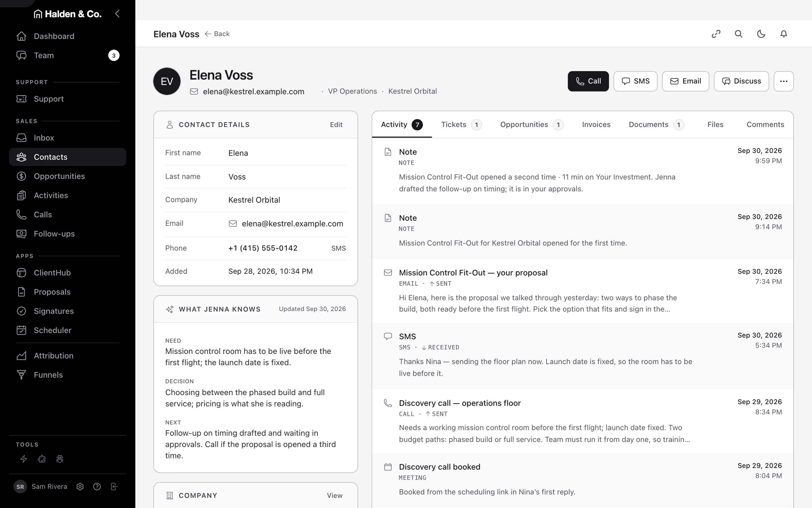Click the SMS button in the header
812x508 pixels.
click(635, 81)
